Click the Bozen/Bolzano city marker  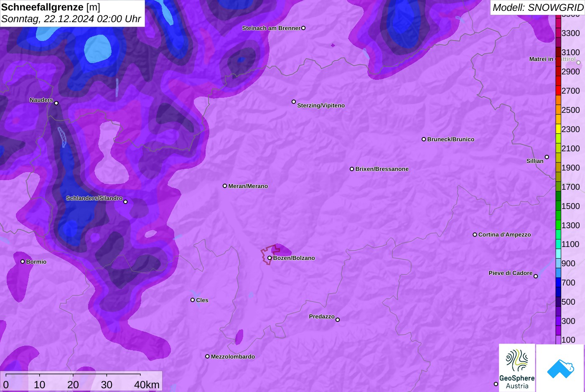270,258
